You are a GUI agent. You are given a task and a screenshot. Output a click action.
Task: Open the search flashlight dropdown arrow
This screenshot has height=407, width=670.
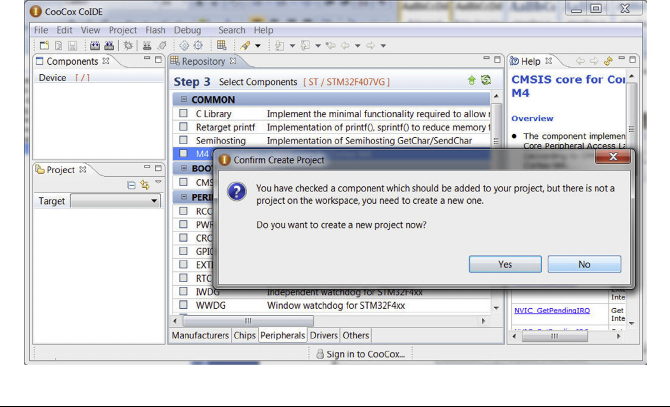pyautogui.click(x=258, y=46)
